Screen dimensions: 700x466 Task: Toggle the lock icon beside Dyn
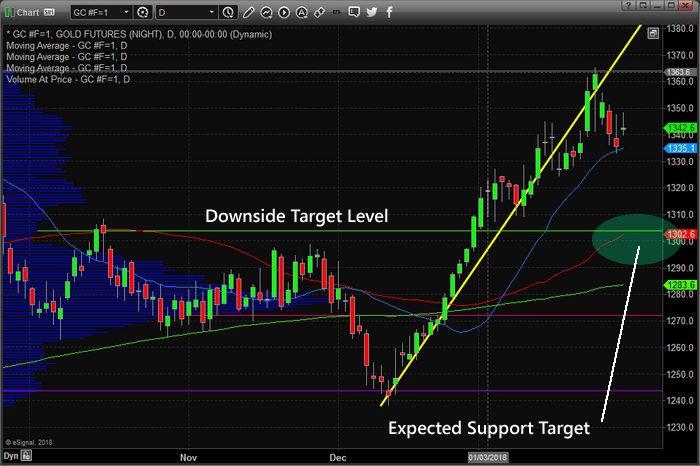pyautogui.click(x=26, y=456)
